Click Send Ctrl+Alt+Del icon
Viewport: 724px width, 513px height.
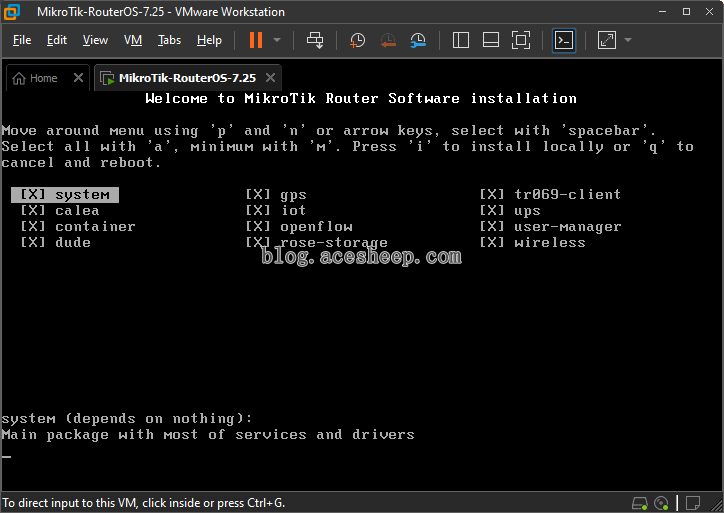pyautogui.click(x=315, y=40)
